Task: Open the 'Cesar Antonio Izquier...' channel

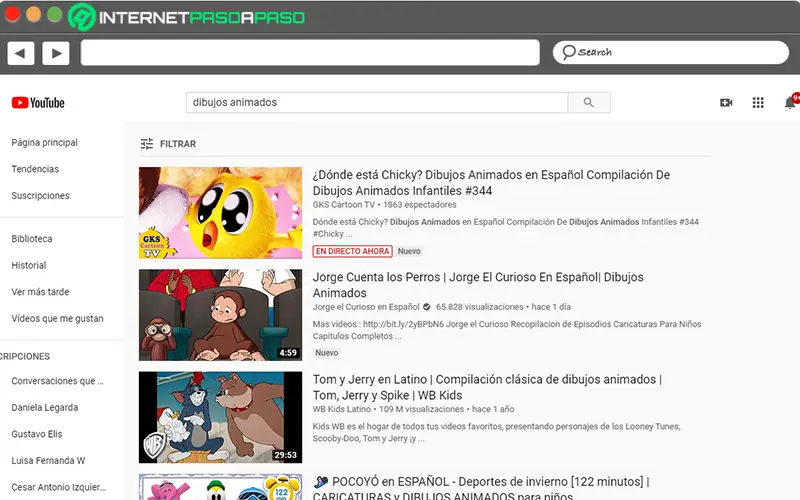Action: 59,487
